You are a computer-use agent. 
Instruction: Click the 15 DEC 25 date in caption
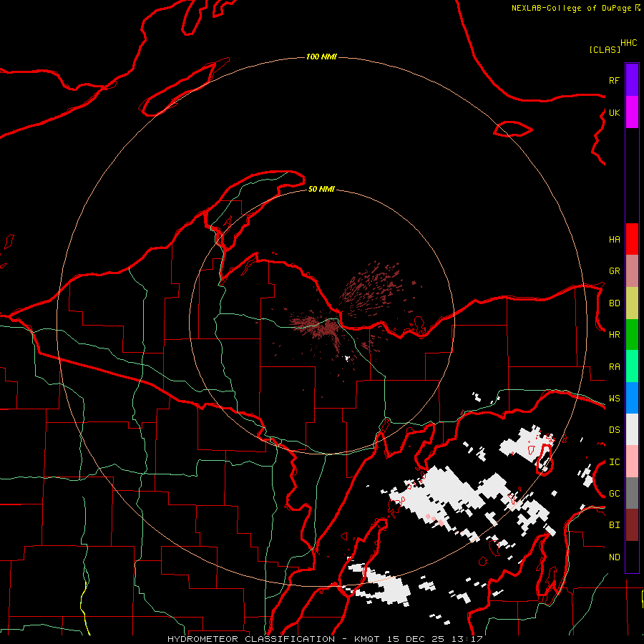pos(415,639)
